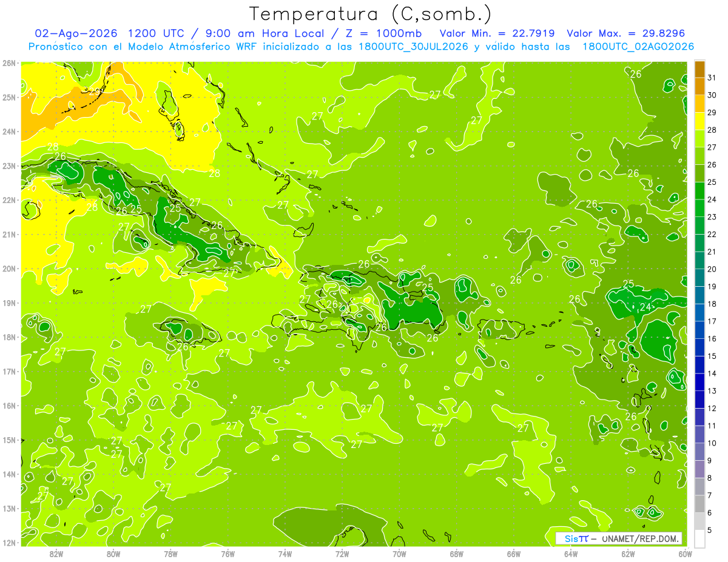Click latitude axis label 12N
The height and width of the screenshot is (562, 728).
pyautogui.click(x=9, y=543)
